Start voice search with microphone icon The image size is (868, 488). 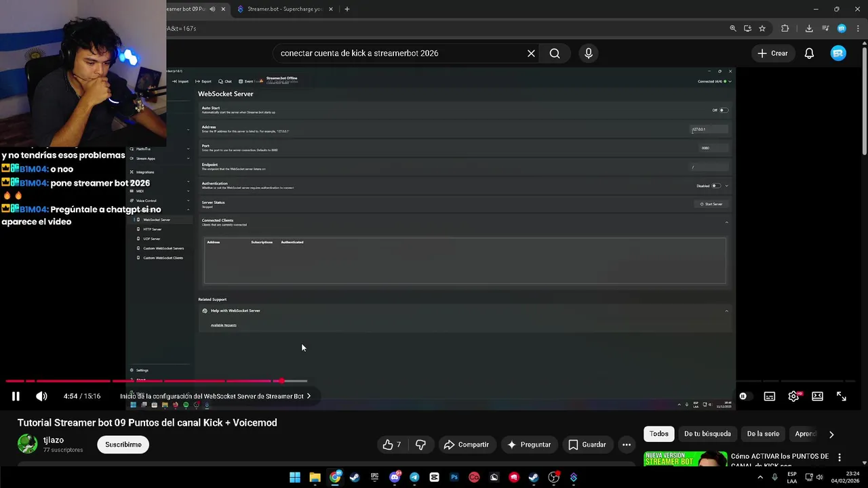tap(589, 54)
